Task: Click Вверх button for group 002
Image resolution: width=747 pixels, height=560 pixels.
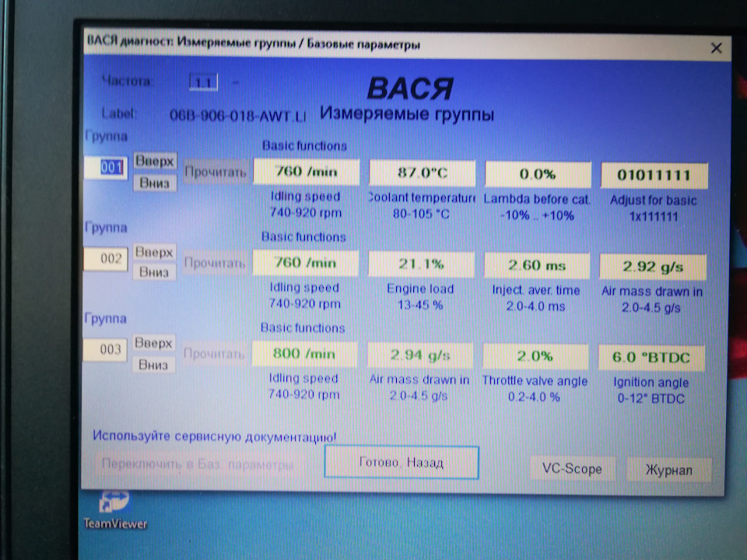Action: (154, 252)
